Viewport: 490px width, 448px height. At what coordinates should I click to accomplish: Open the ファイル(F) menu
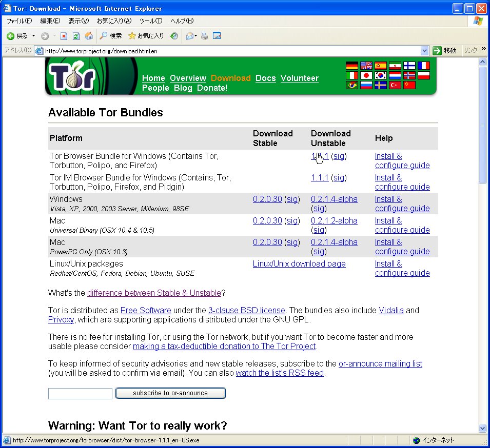(19, 21)
